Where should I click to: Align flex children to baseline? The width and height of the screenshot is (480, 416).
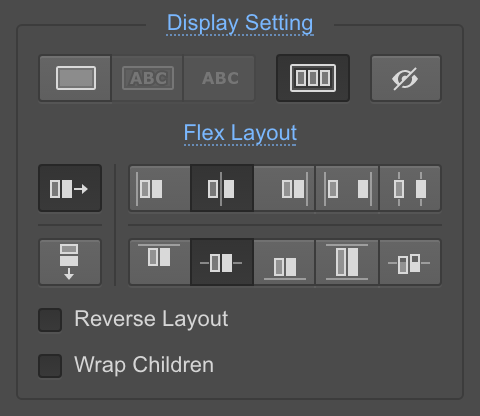point(410,262)
